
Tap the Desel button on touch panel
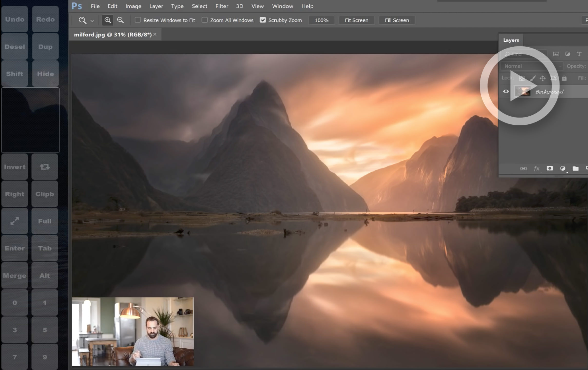pyautogui.click(x=15, y=47)
